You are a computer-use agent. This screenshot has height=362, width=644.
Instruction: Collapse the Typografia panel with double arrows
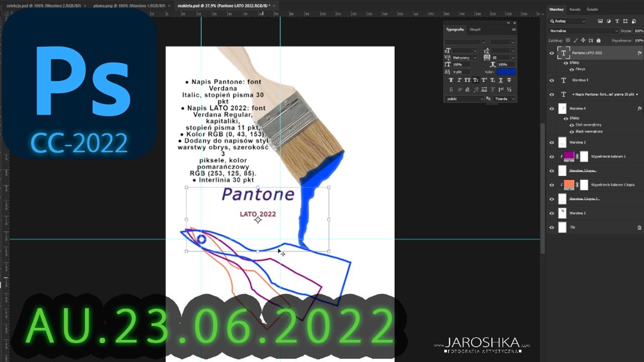[508, 23]
